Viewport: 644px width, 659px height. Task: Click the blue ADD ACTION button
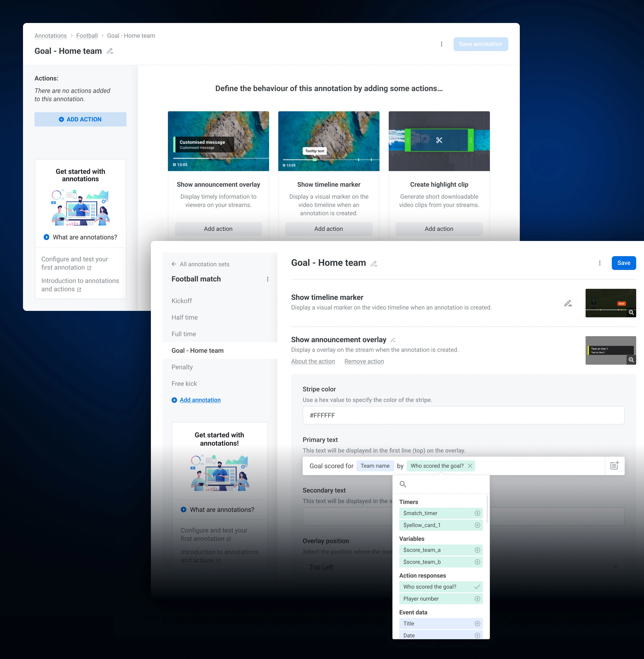point(80,119)
